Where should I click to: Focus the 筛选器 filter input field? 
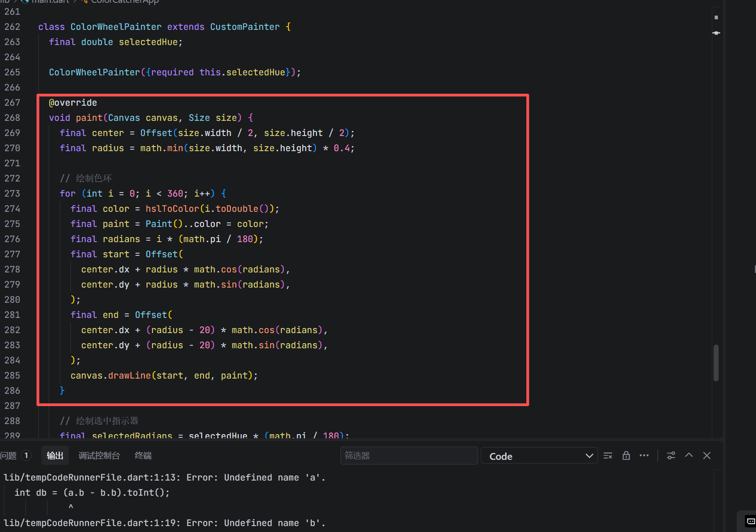click(409, 456)
